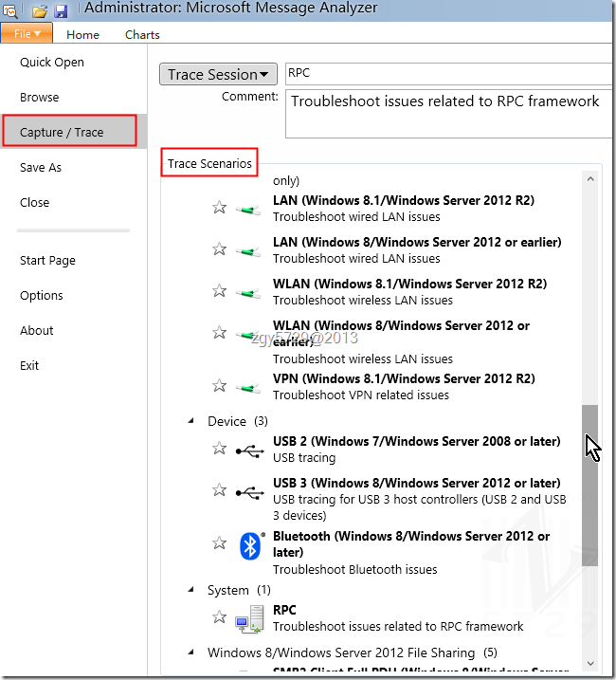Click the session name field containing RPC
Image resolution: width=616 pixels, height=680 pixels.
click(x=448, y=73)
